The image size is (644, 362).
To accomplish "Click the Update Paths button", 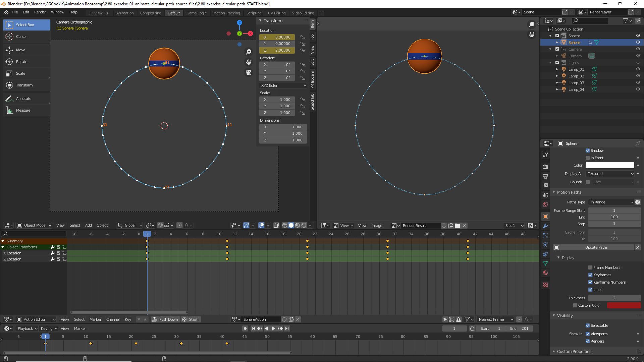I will pos(596,247).
